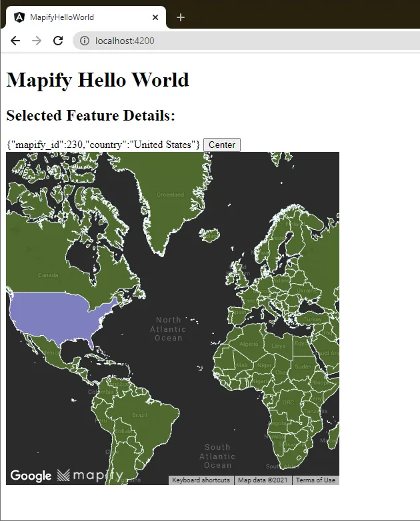Open the Terms of Use link
Screen dimensions: 420x521
click(315, 480)
